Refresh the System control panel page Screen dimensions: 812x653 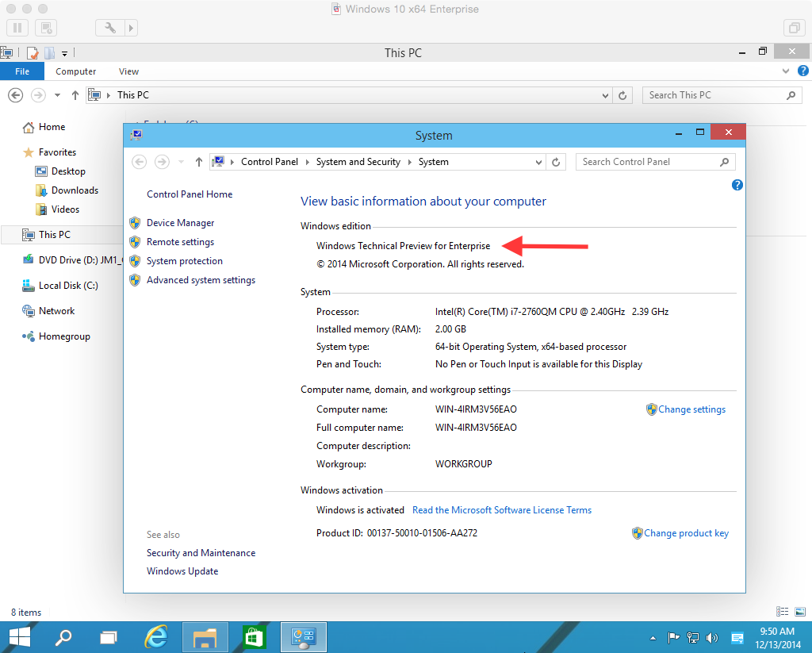(x=556, y=162)
